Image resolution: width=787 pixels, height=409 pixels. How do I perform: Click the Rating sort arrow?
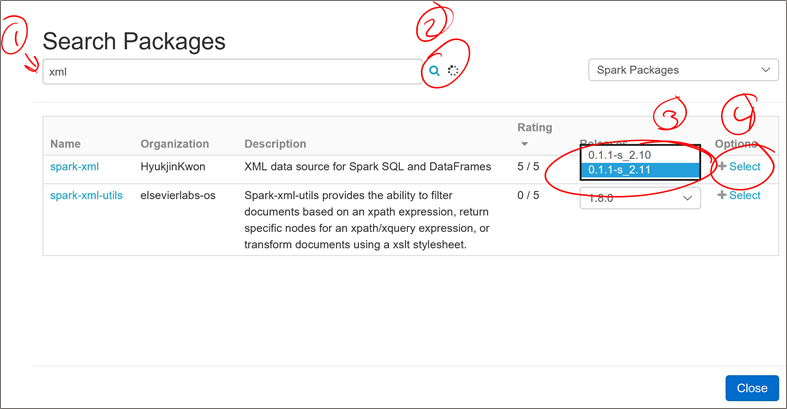point(522,142)
